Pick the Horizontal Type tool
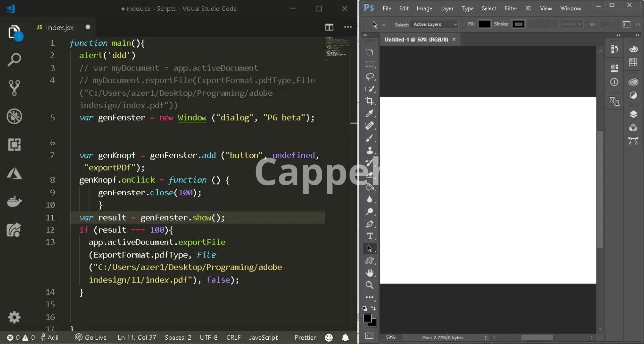644x344 pixels. tap(370, 236)
